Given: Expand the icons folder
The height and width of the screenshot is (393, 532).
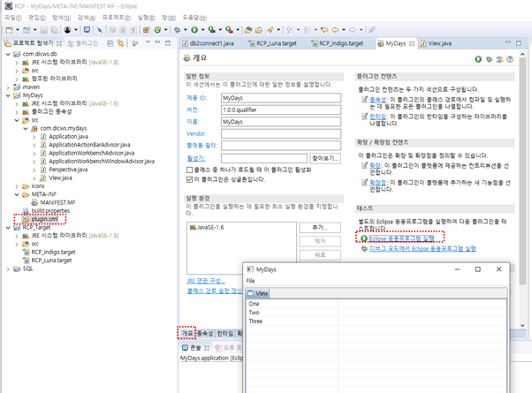Looking at the screenshot, I should [x=17, y=186].
